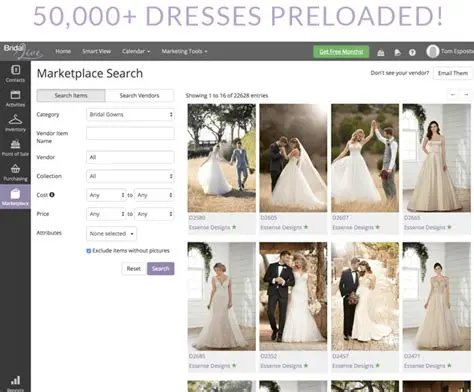Toggle Exclude items without pictures checkbox
474x392 pixels.
(x=89, y=251)
